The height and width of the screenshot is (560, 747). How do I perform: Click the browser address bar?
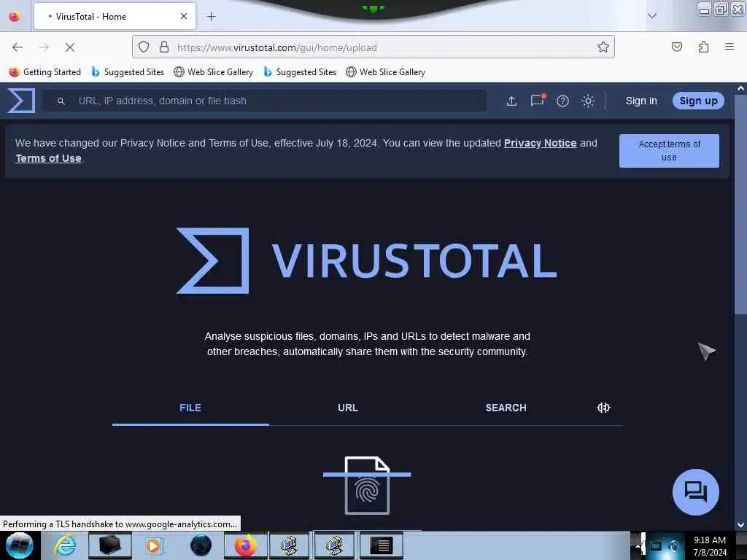pyautogui.click(x=373, y=47)
